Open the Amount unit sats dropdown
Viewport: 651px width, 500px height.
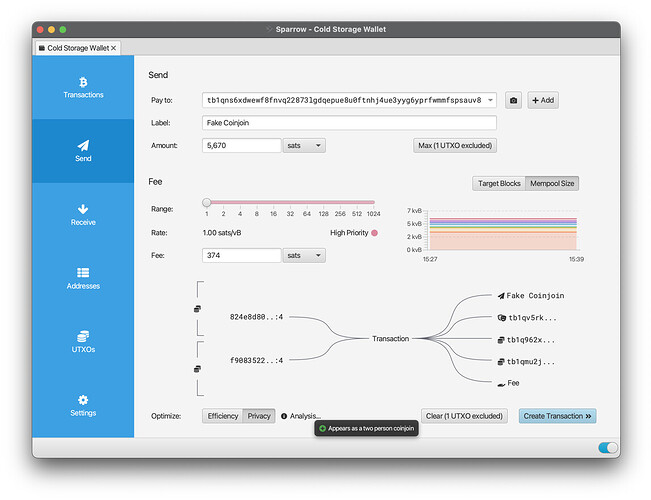[x=304, y=146]
